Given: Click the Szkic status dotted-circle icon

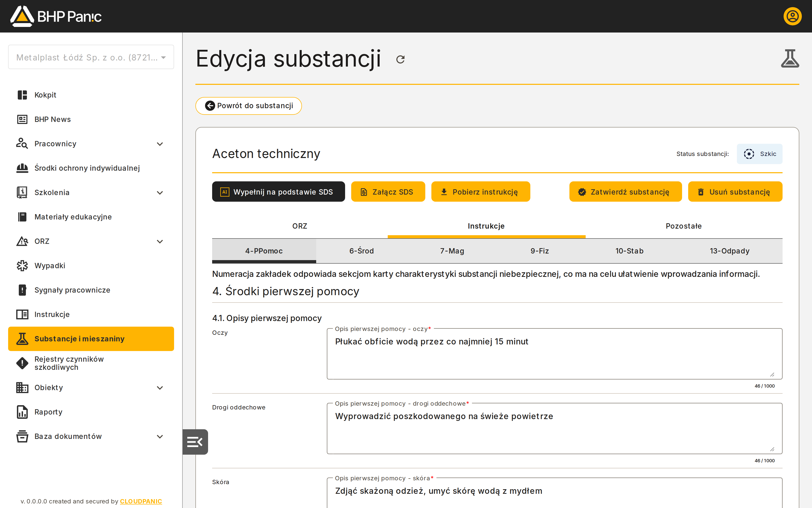Looking at the screenshot, I should [x=749, y=154].
